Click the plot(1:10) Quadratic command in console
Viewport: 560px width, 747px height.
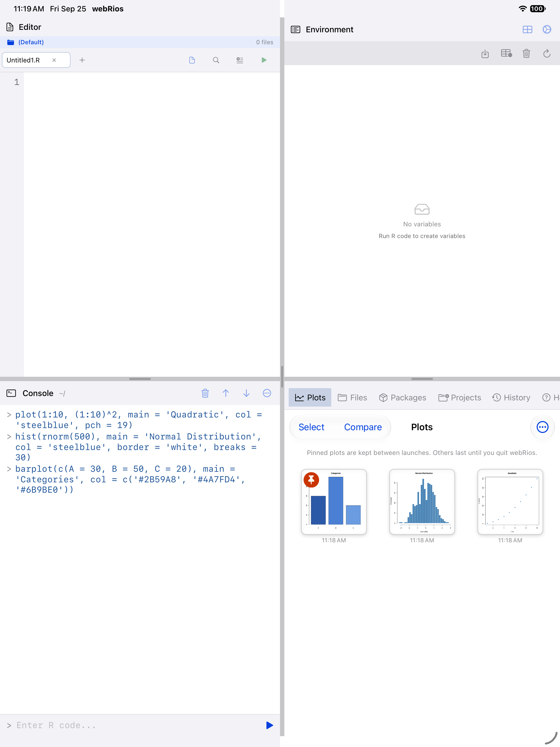click(x=138, y=420)
